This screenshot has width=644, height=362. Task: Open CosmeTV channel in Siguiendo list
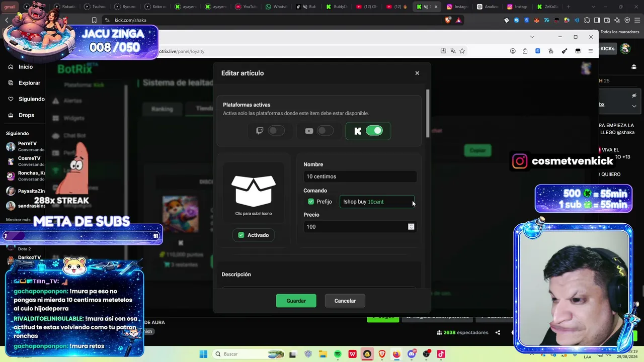(x=25, y=161)
